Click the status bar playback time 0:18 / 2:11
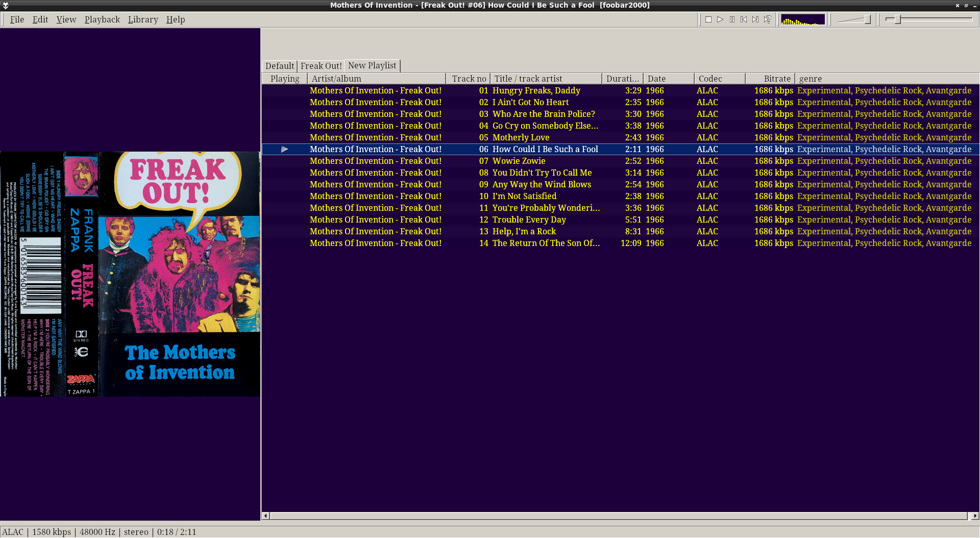This screenshot has height=538, width=980. pos(177,532)
